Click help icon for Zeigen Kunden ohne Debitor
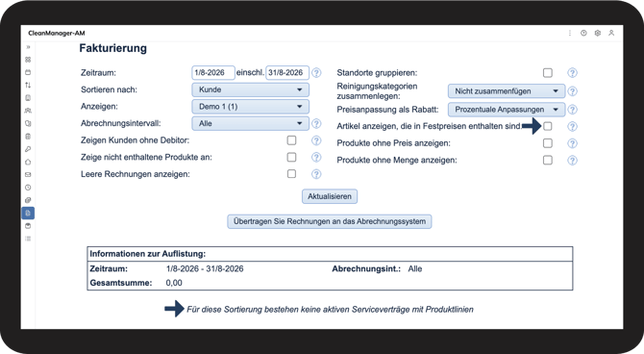Viewport: 644px width, 354px height. click(316, 140)
